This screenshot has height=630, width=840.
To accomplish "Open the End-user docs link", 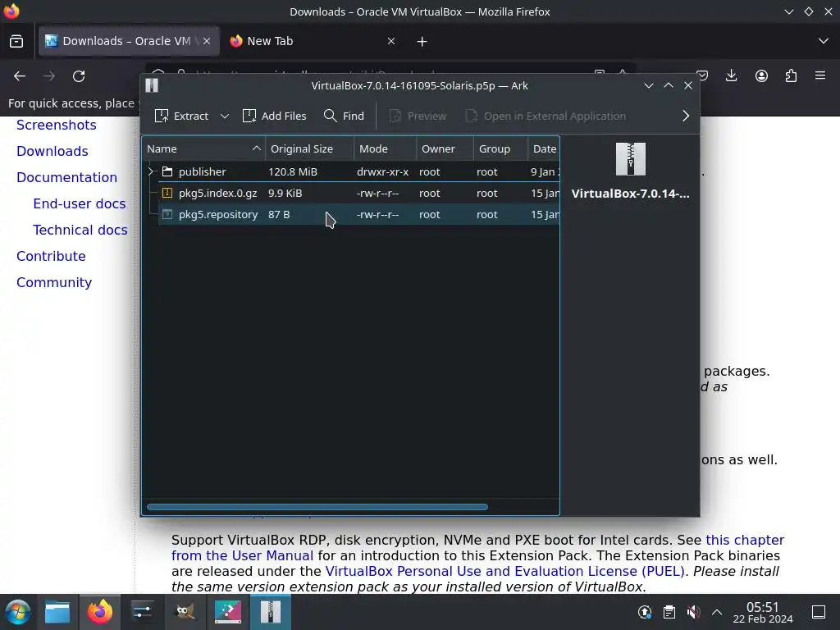I will point(80,203).
